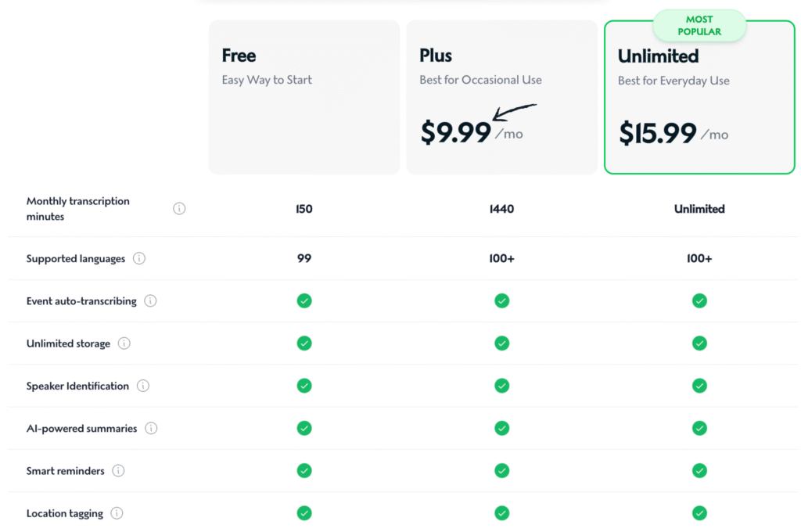The image size is (801, 532).
Task: Click the $9.99 per month price
Action: (472, 132)
